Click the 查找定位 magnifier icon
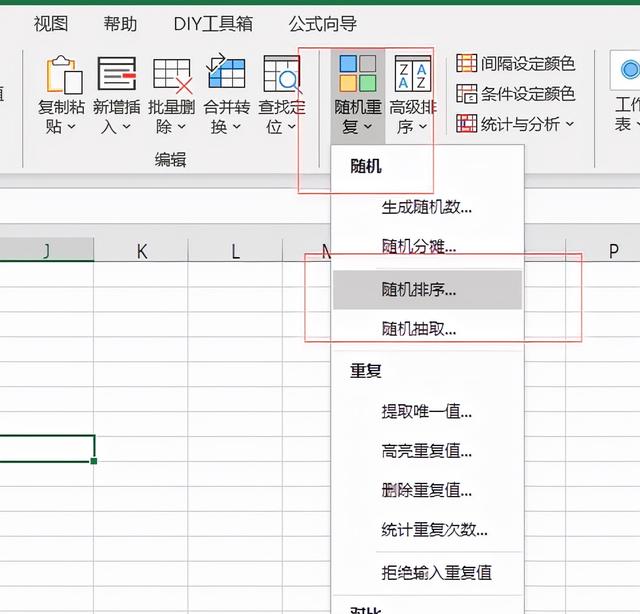This screenshot has width=640, height=614. 281,75
